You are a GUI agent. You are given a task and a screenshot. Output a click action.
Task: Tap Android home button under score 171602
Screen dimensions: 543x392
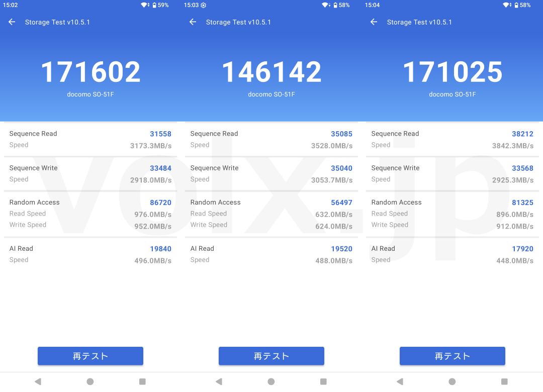[x=90, y=381]
